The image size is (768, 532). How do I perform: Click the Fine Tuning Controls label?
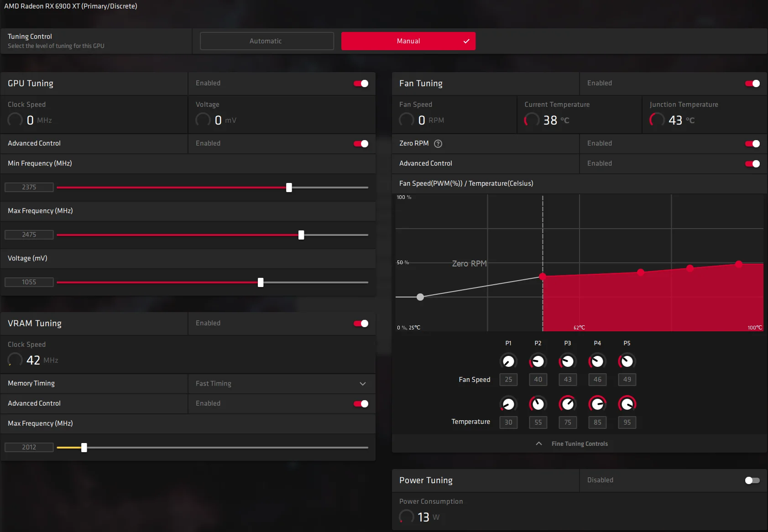coord(580,443)
